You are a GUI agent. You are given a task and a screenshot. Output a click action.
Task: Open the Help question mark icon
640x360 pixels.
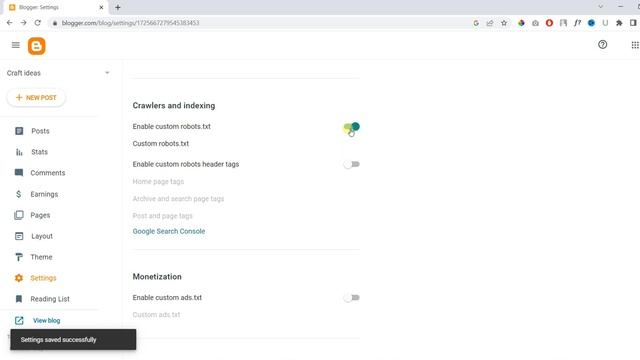(602, 44)
